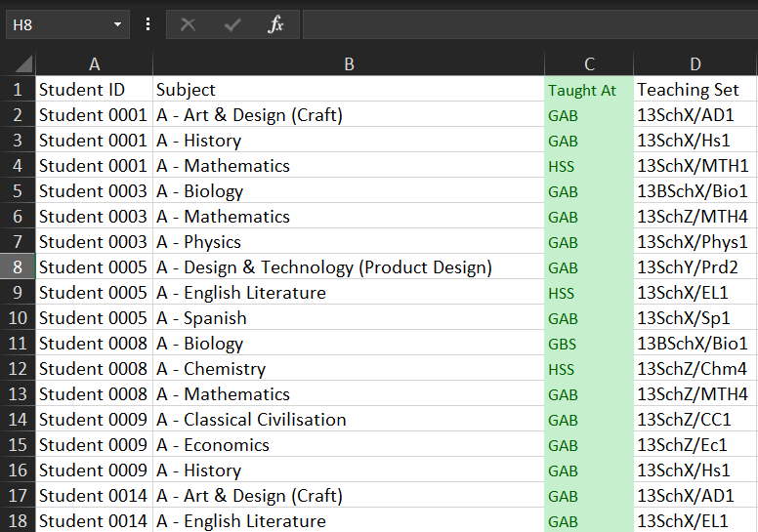Select 'A - History' in row 3
This screenshot has height=532, width=758.
tap(349, 141)
